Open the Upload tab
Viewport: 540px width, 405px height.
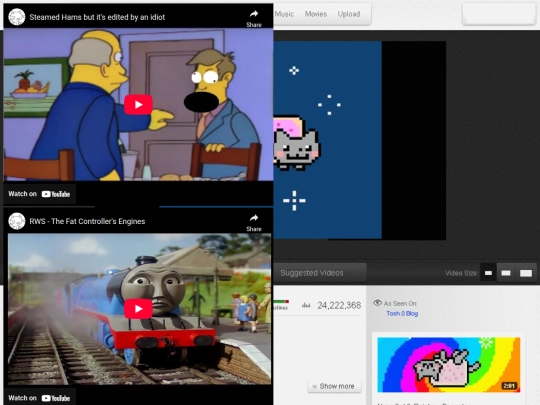(x=349, y=14)
